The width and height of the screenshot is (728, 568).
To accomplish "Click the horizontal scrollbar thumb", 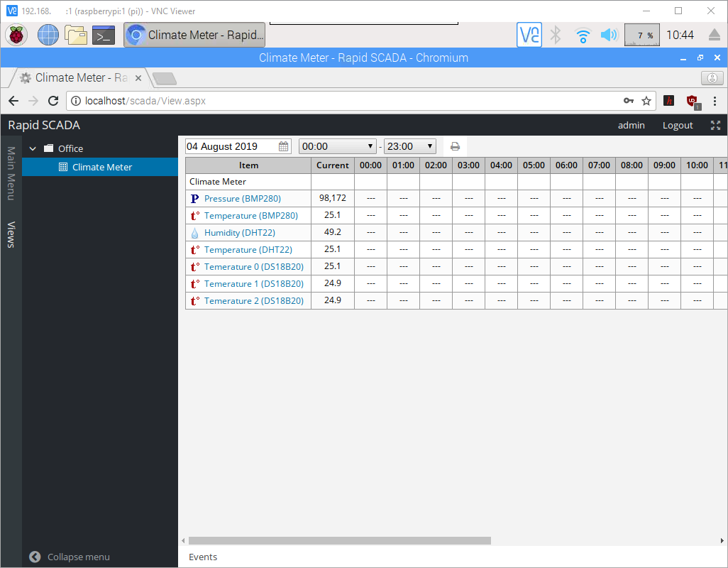I will click(339, 540).
